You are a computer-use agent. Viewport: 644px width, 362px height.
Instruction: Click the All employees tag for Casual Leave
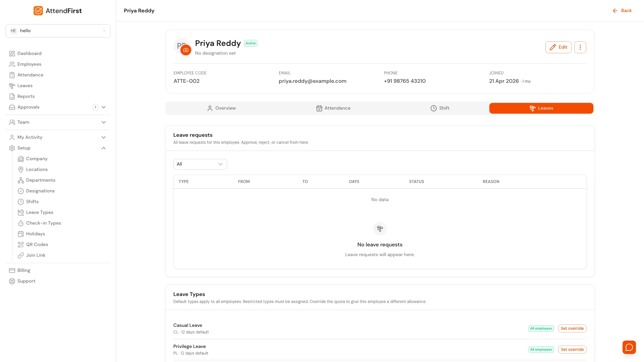[541, 328]
